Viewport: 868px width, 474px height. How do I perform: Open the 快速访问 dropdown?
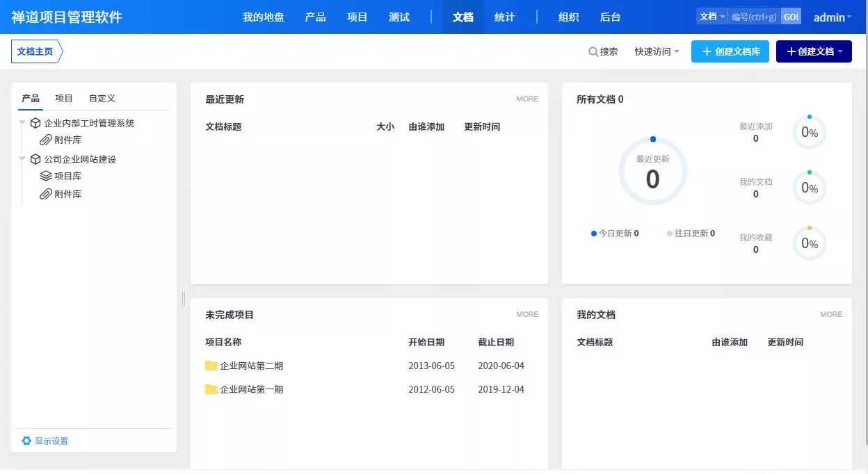coord(657,51)
